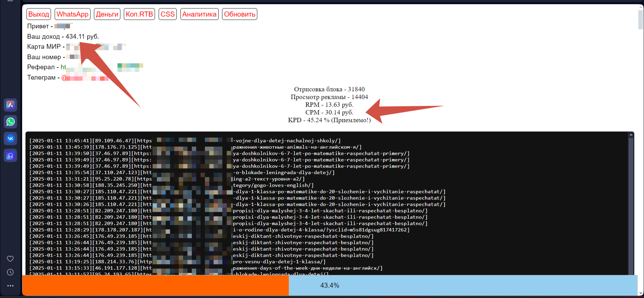Image resolution: width=644 pixels, height=298 pixels.
Task: Open the green Реферал link
Action: (x=63, y=67)
